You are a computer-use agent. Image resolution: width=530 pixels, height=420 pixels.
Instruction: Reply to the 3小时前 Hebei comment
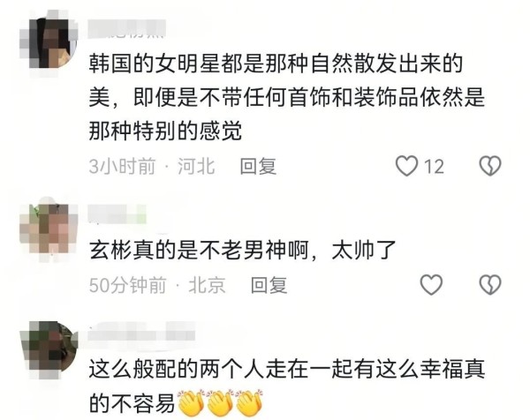(x=258, y=166)
